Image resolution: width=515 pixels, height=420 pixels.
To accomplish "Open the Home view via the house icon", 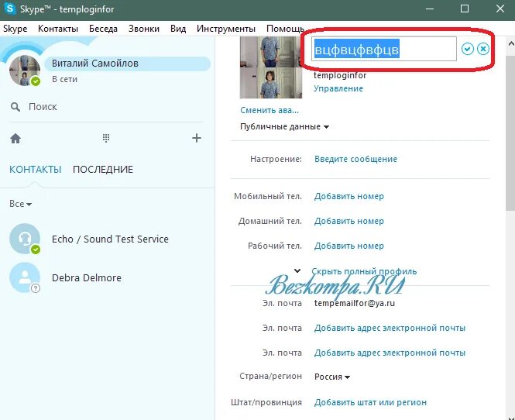I will pos(15,139).
